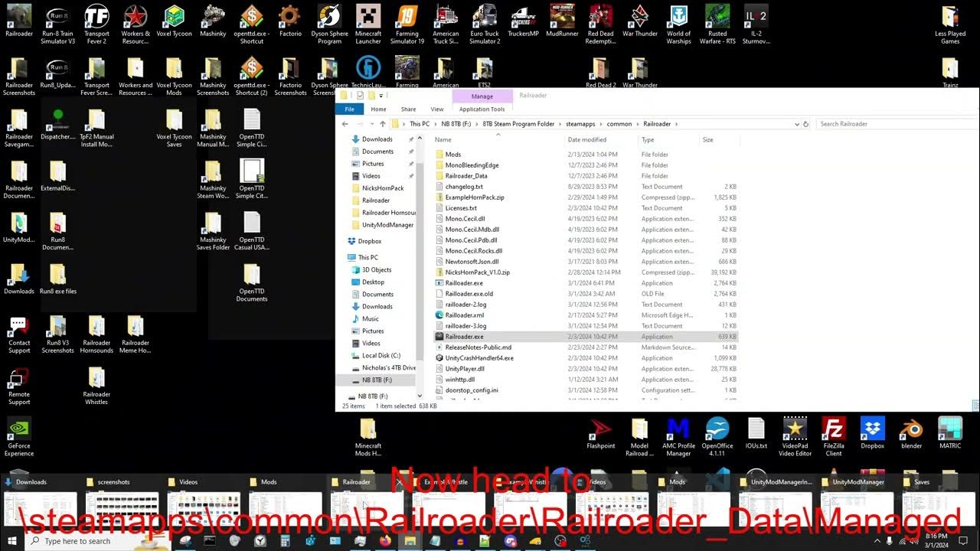Viewport: 980px width, 551px height.
Task: Launch Run-8 Train Simulator V3 desktop icon
Action: pos(58,24)
